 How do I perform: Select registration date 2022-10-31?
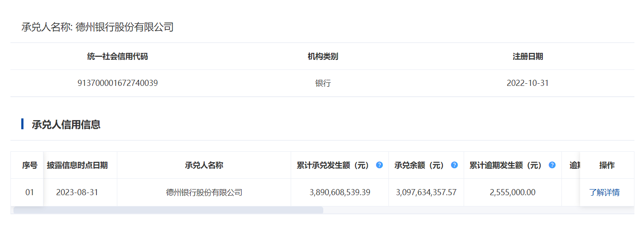tap(528, 83)
